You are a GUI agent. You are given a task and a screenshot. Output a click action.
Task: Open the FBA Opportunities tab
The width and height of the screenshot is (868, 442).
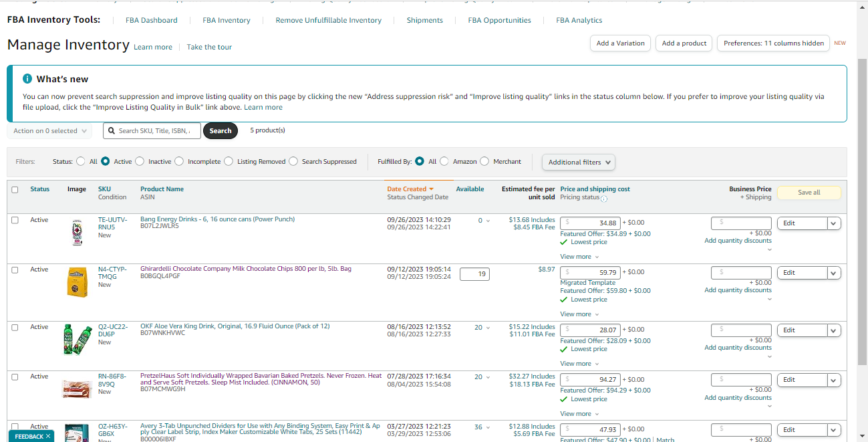click(x=500, y=20)
